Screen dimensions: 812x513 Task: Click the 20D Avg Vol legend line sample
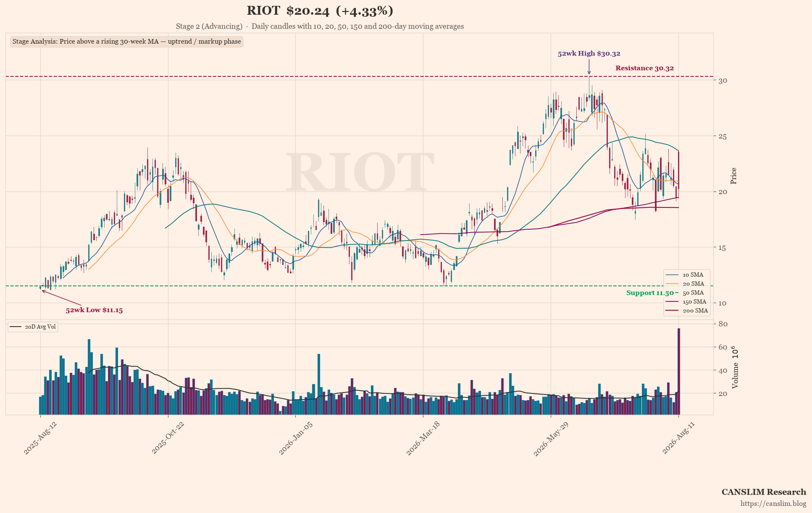(16, 327)
